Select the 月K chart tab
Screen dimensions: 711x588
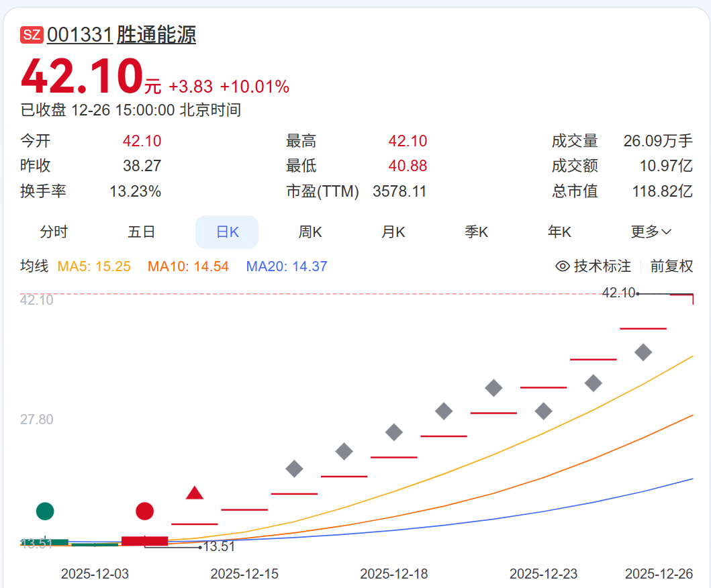click(x=393, y=232)
